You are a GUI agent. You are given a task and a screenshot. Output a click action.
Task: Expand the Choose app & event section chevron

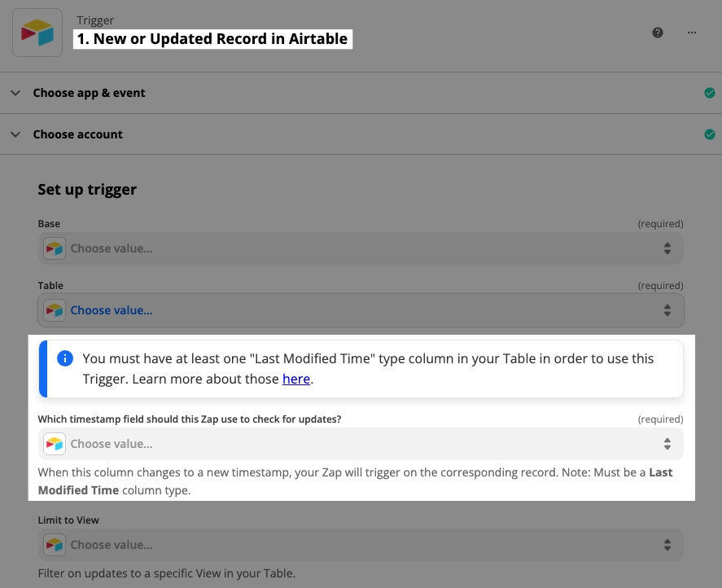tap(15, 93)
